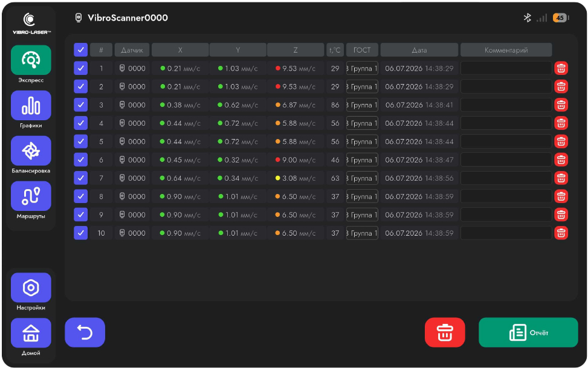
Task: Open the Экспресс measurement mode
Action: click(x=31, y=60)
